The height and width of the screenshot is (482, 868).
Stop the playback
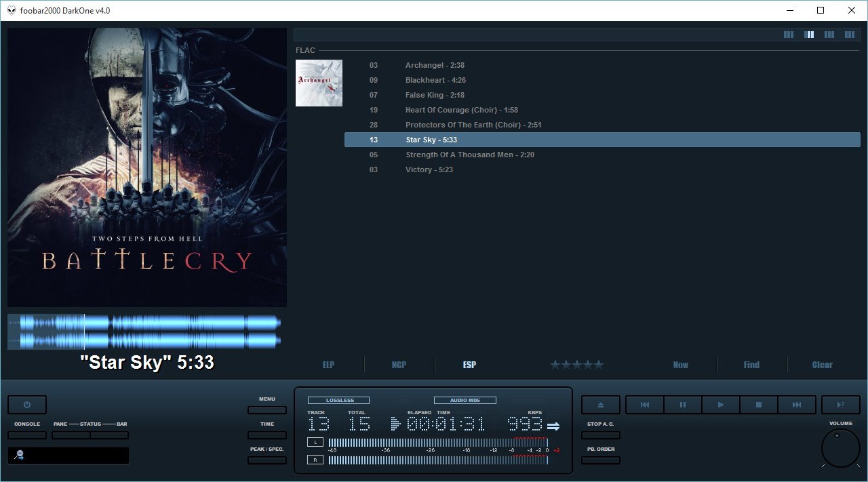(759, 405)
